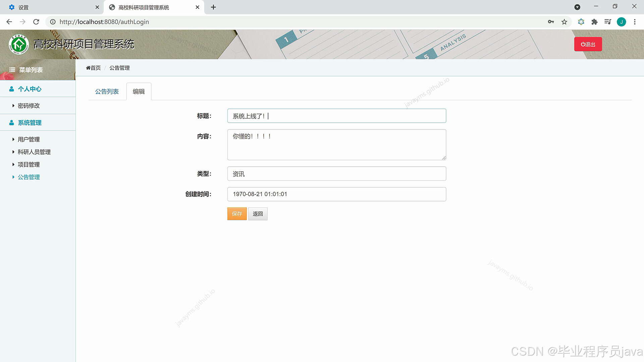Click 公告管理 breadcrumb

pos(119,68)
